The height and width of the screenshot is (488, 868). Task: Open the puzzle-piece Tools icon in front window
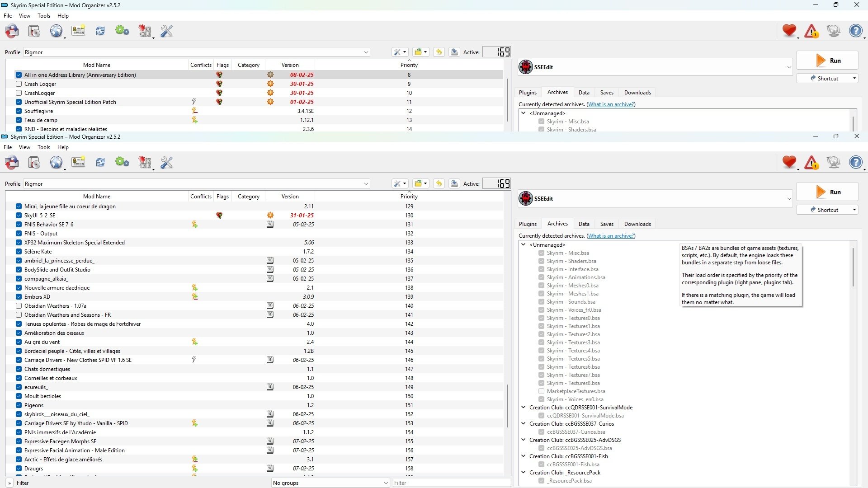click(x=145, y=163)
